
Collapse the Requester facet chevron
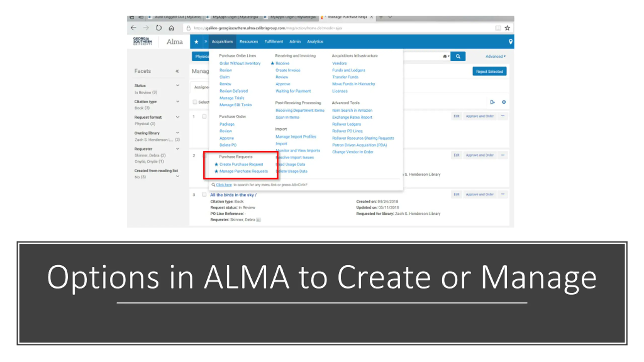[177, 149]
